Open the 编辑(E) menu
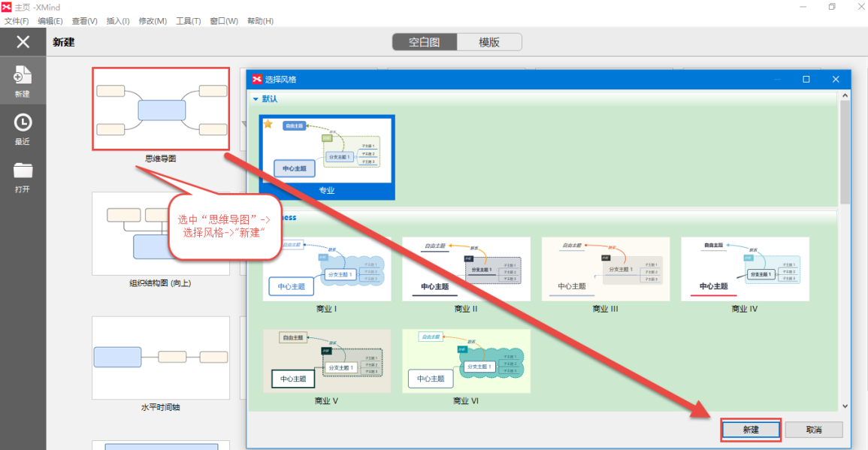This screenshot has height=450, width=868. pos(50,21)
